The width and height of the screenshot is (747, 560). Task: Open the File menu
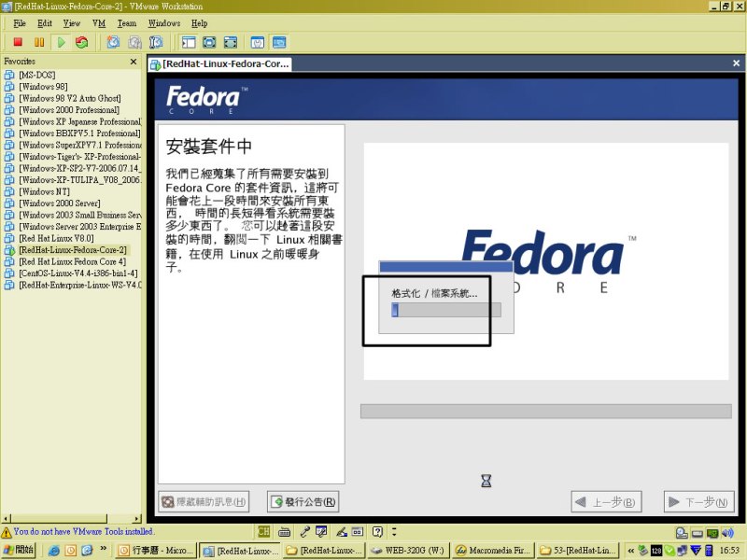click(20, 23)
